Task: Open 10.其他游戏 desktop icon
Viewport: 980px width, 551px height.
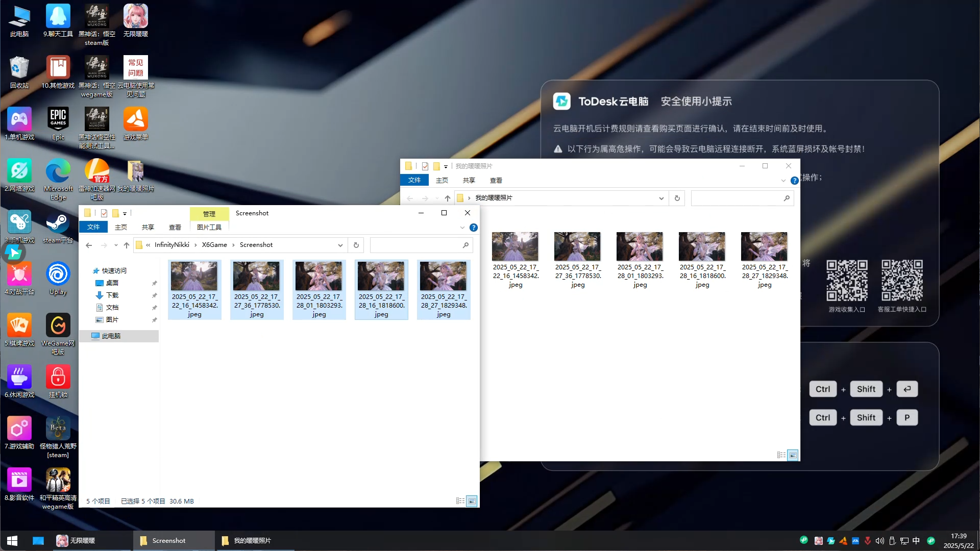Action: point(58,72)
